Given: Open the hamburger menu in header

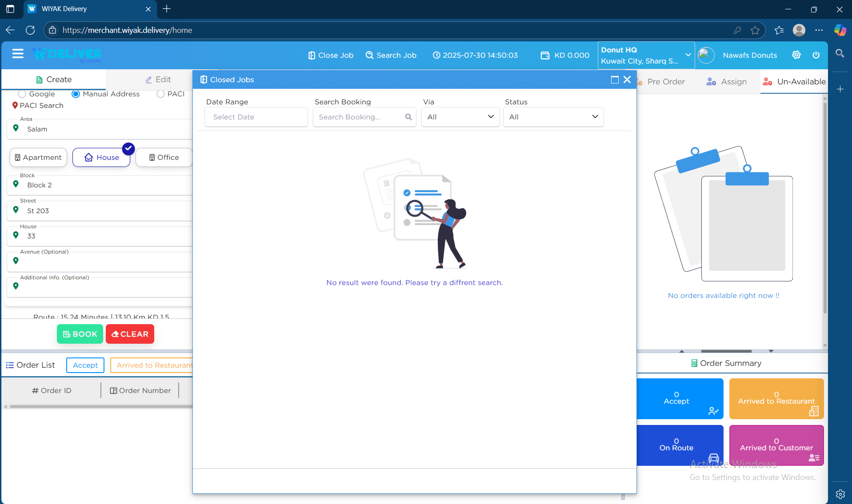Looking at the screenshot, I should 18,54.
